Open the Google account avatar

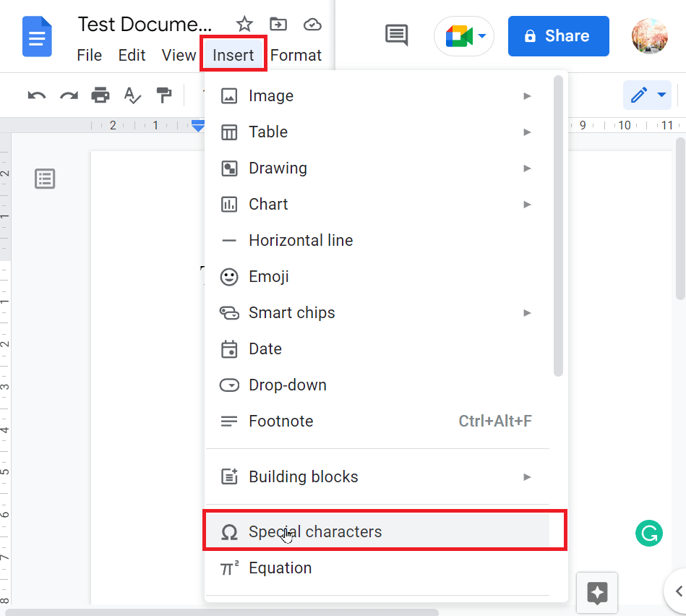[650, 36]
